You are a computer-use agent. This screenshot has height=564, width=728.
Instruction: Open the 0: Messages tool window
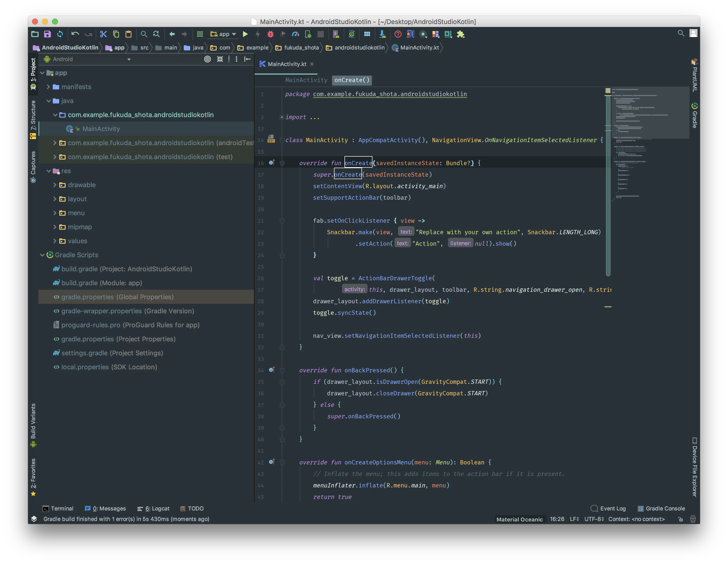click(105, 509)
